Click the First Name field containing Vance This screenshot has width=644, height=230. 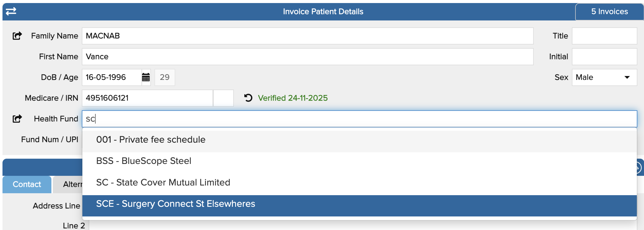307,56
